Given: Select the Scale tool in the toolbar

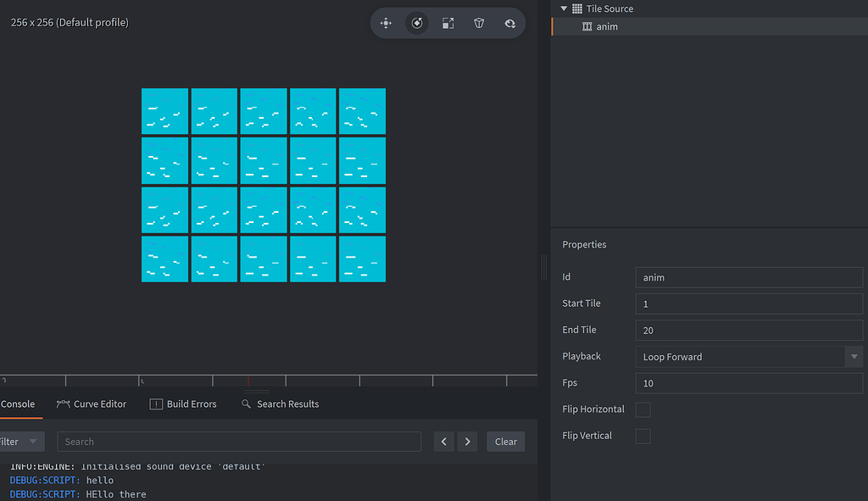Looking at the screenshot, I should [448, 23].
